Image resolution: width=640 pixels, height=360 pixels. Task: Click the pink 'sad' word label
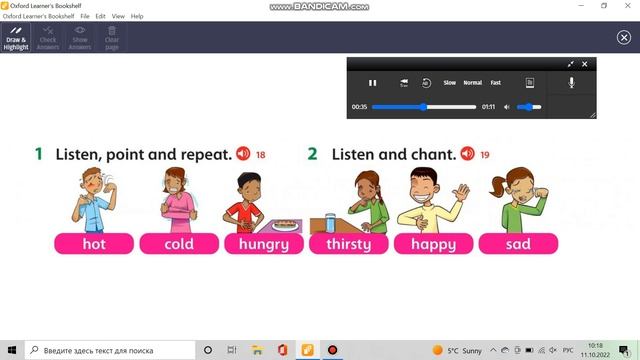click(518, 244)
